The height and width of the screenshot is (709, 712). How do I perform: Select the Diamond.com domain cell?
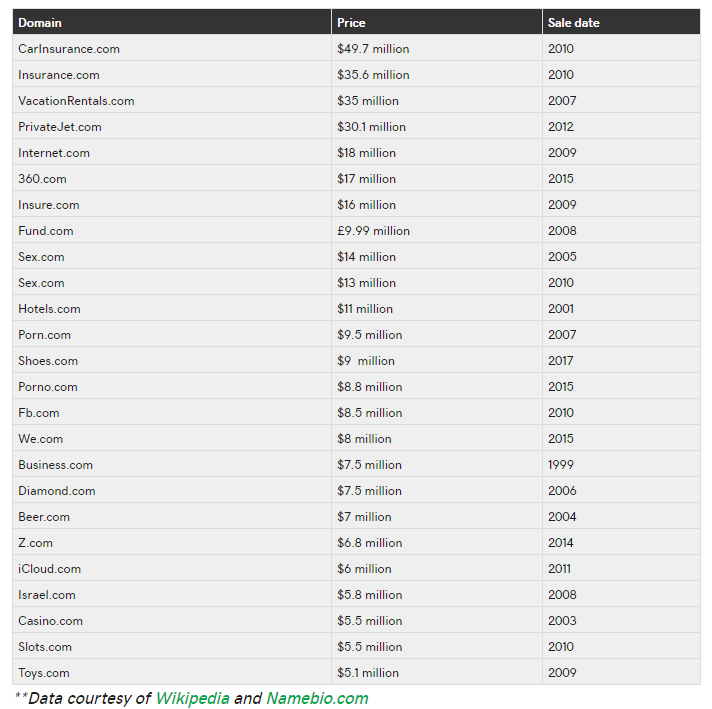coord(57,491)
